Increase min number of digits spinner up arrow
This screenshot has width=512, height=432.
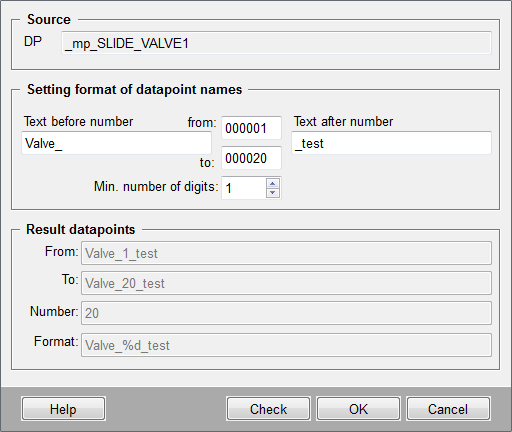(x=273, y=184)
